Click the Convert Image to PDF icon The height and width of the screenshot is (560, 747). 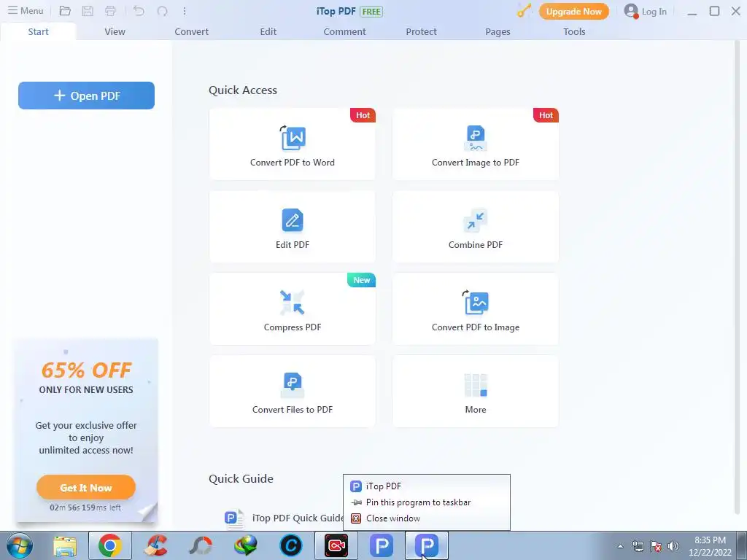pos(476,138)
